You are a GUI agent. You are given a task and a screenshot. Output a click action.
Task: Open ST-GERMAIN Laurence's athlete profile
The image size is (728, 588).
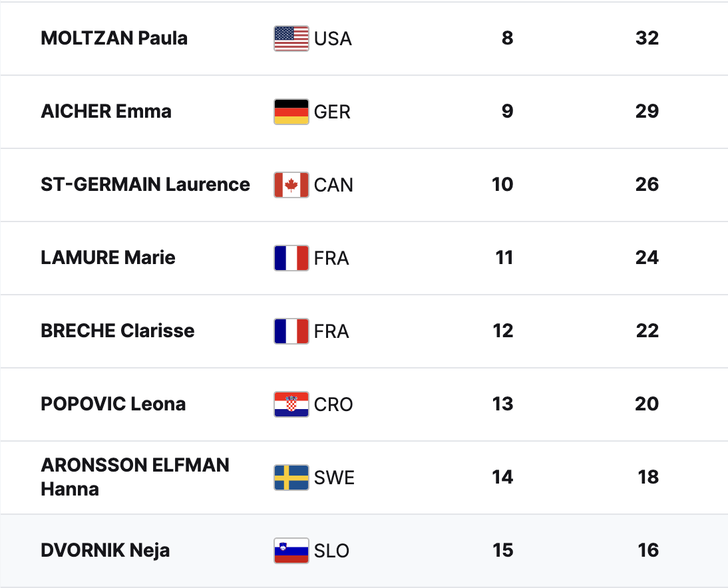[145, 184]
